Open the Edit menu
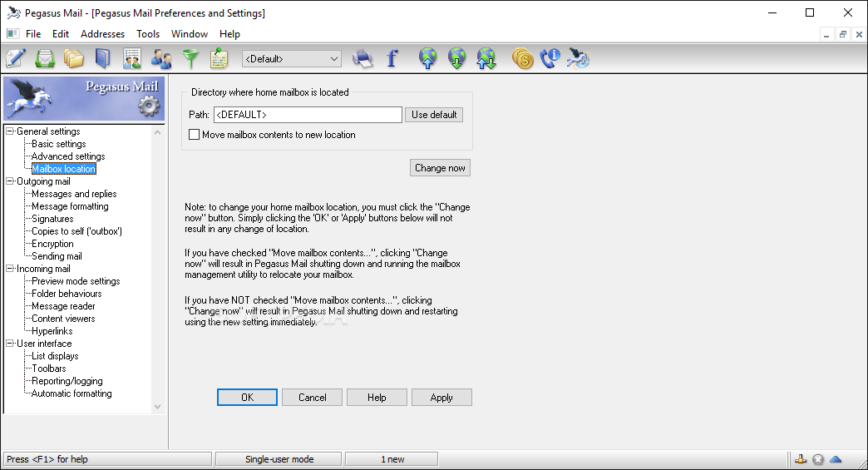This screenshot has width=868, height=470. click(x=61, y=34)
